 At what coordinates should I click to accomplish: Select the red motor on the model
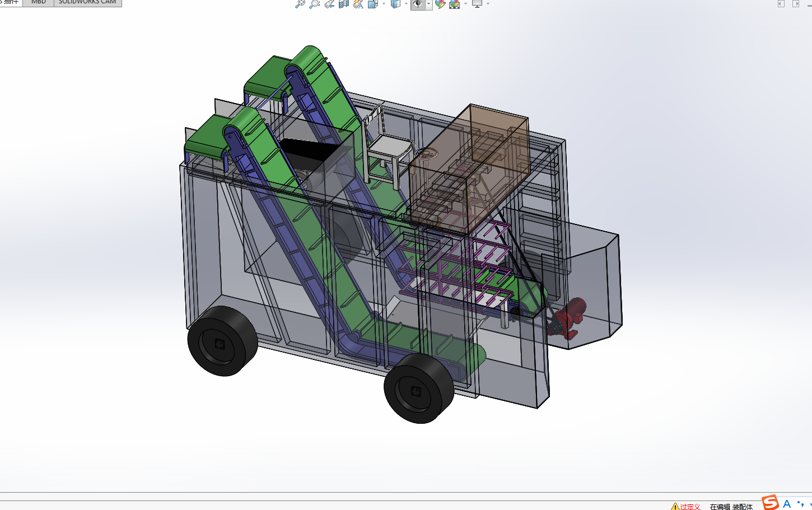point(568,319)
